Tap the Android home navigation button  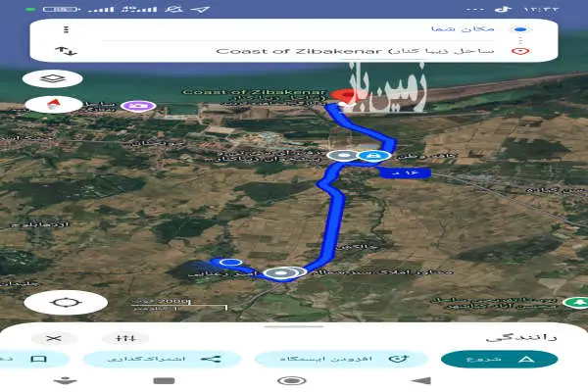[x=291, y=381]
